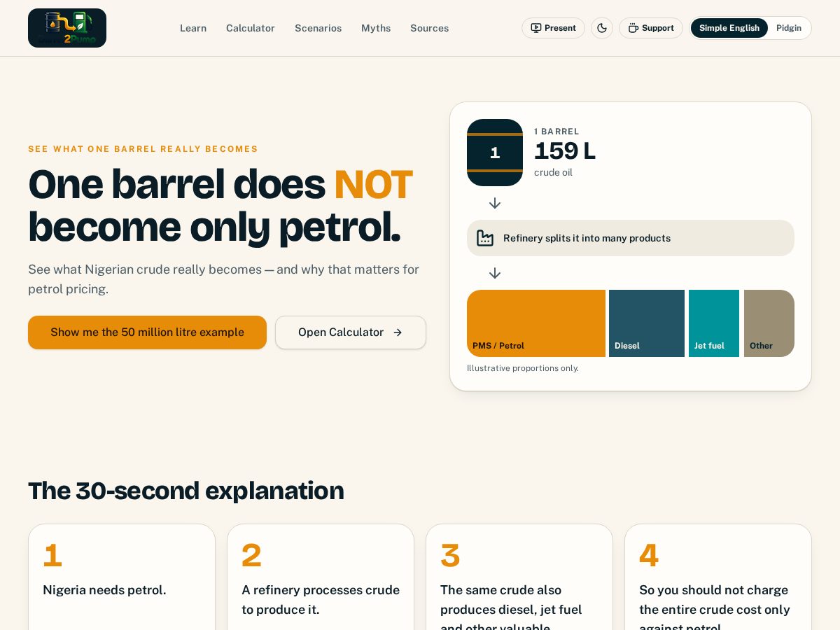Toggle dark mode moon icon
This screenshot has height=630, width=840.
(x=602, y=28)
